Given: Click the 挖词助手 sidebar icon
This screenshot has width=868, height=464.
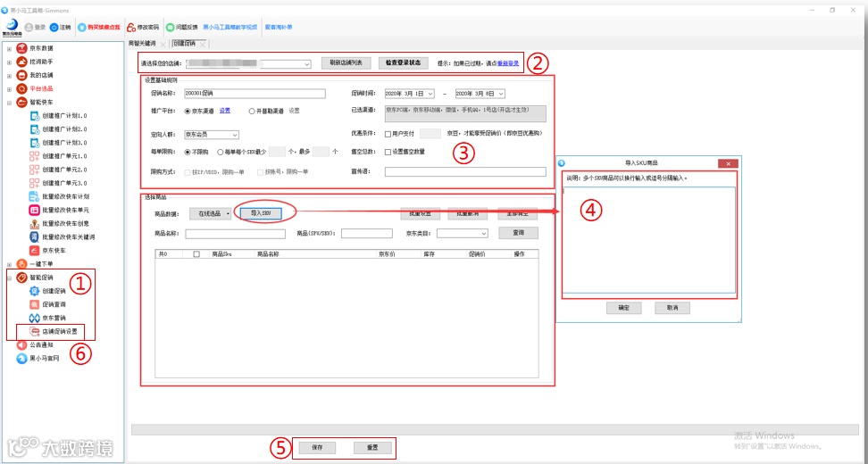Looking at the screenshot, I should (21, 62).
